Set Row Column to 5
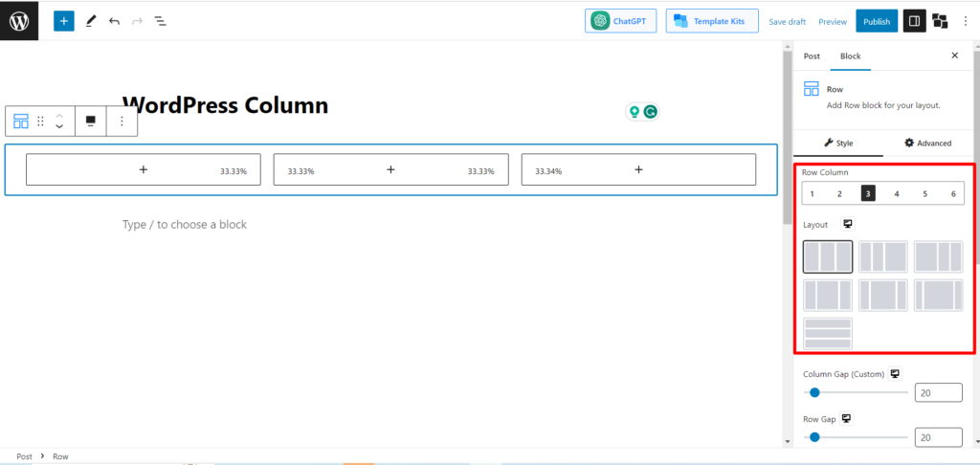The height and width of the screenshot is (465, 980). (x=925, y=193)
